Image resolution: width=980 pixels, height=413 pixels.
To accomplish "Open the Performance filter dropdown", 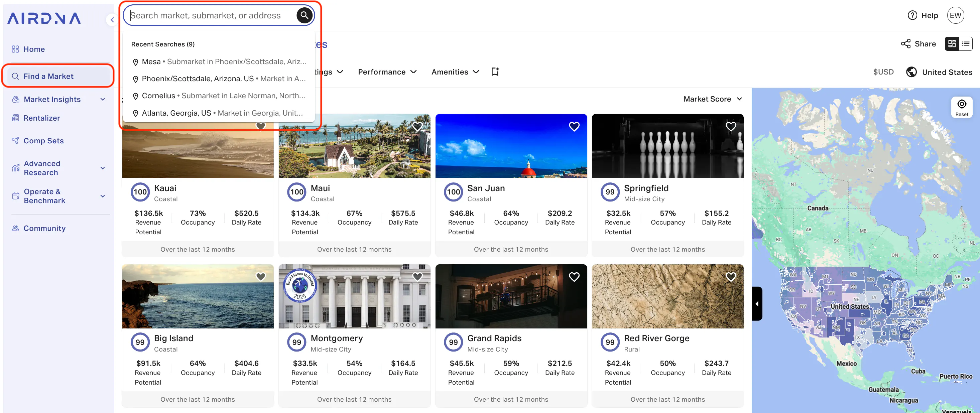I will [x=387, y=72].
